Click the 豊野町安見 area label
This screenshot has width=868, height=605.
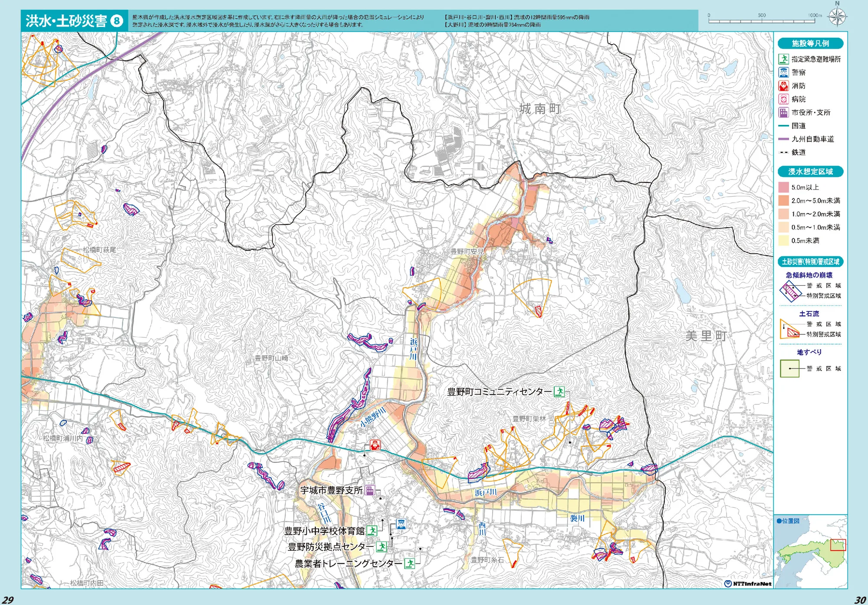pyautogui.click(x=467, y=251)
